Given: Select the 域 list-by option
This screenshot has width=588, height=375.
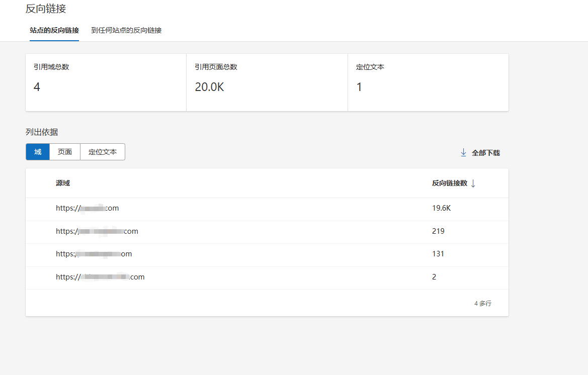Looking at the screenshot, I should (x=38, y=152).
